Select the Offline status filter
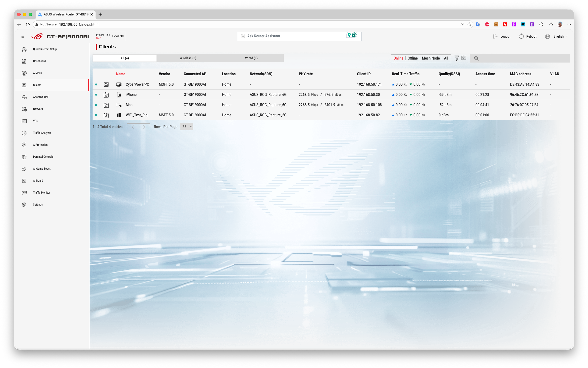 [413, 58]
